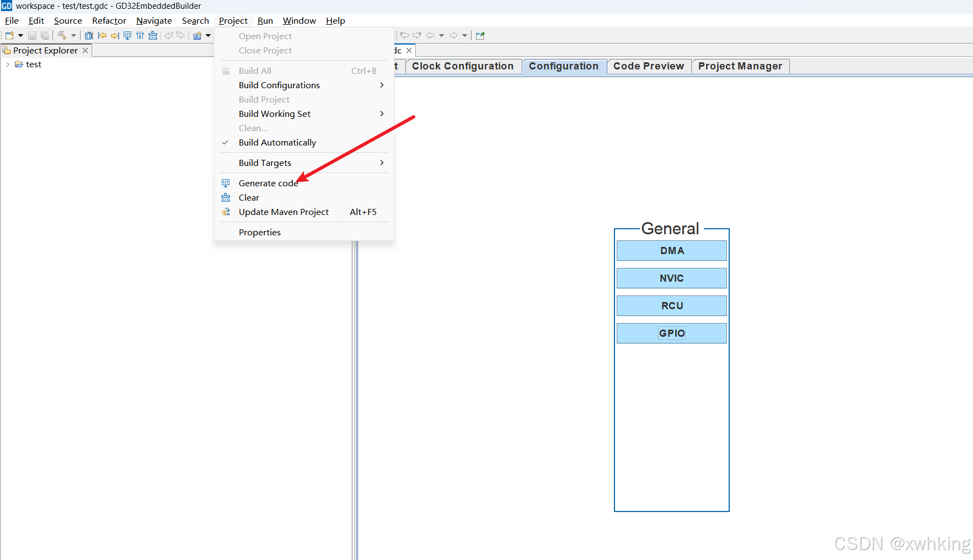This screenshot has height=560, width=973.
Task: Expand Build Configurations submenu
Action: tap(304, 85)
